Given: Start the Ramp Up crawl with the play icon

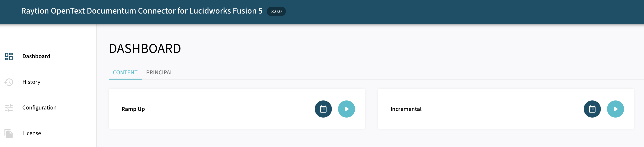Looking at the screenshot, I should pos(347,109).
